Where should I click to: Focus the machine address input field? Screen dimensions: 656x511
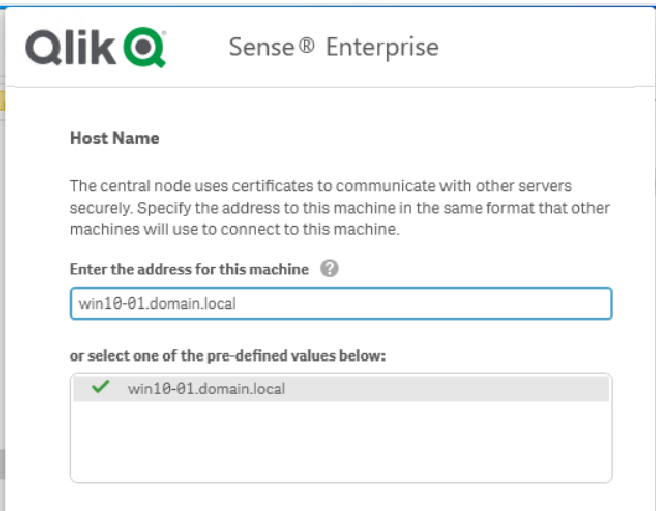coord(341,303)
